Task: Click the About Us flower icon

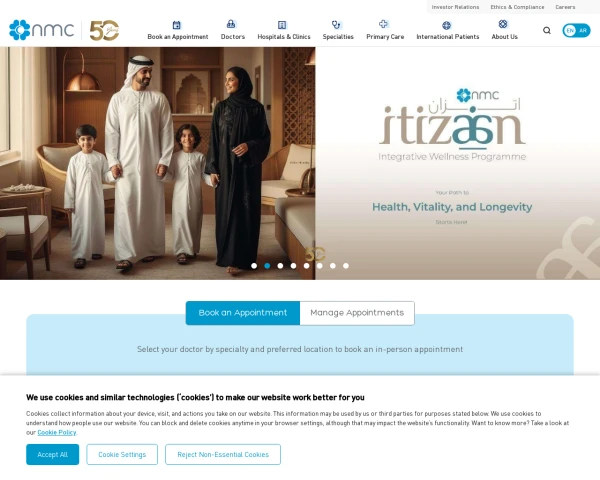Action: click(503, 24)
